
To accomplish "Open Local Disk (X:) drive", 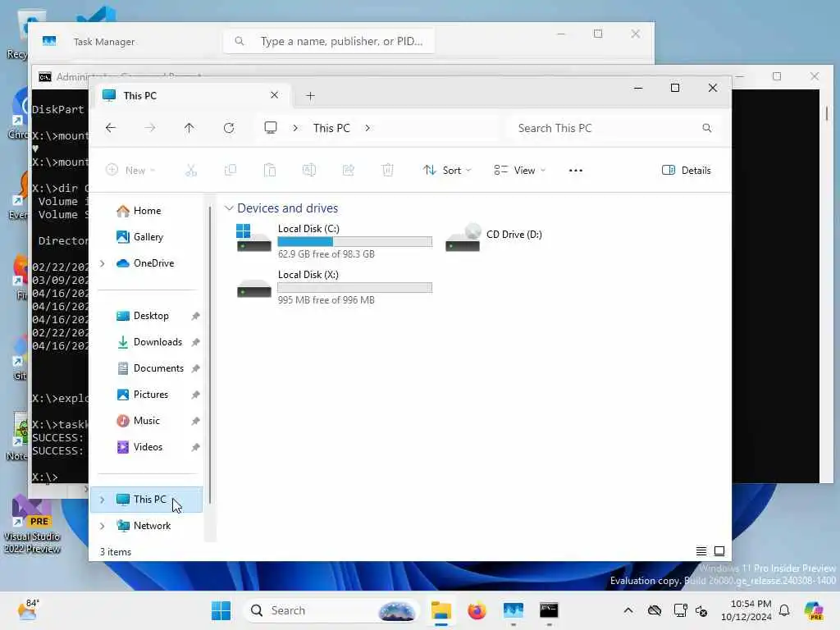I will (334, 286).
